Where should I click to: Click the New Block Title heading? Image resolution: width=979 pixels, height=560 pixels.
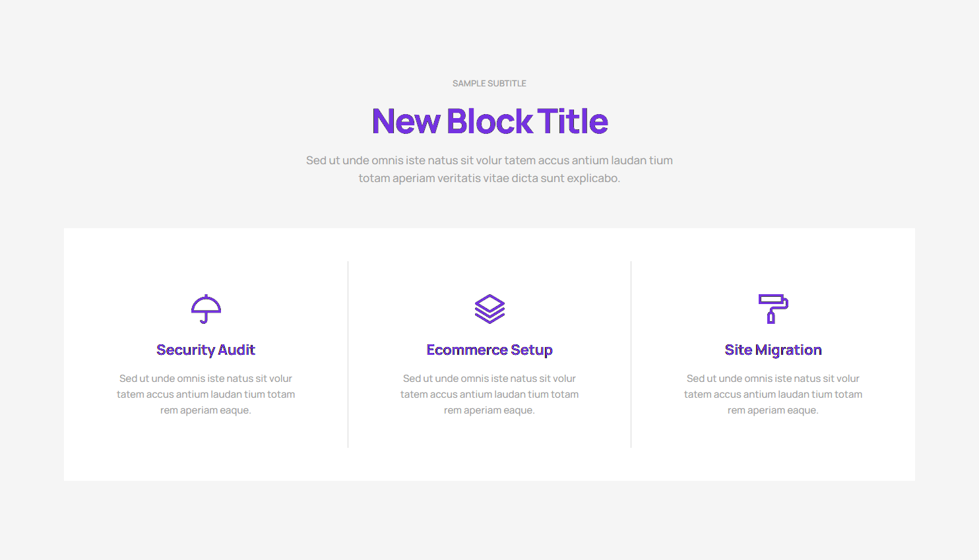[x=489, y=121]
